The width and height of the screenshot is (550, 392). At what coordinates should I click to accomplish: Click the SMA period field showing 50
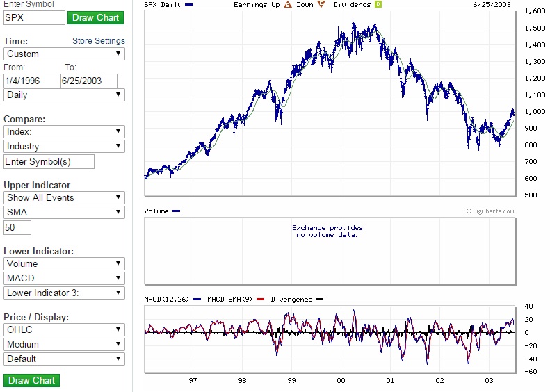17,227
